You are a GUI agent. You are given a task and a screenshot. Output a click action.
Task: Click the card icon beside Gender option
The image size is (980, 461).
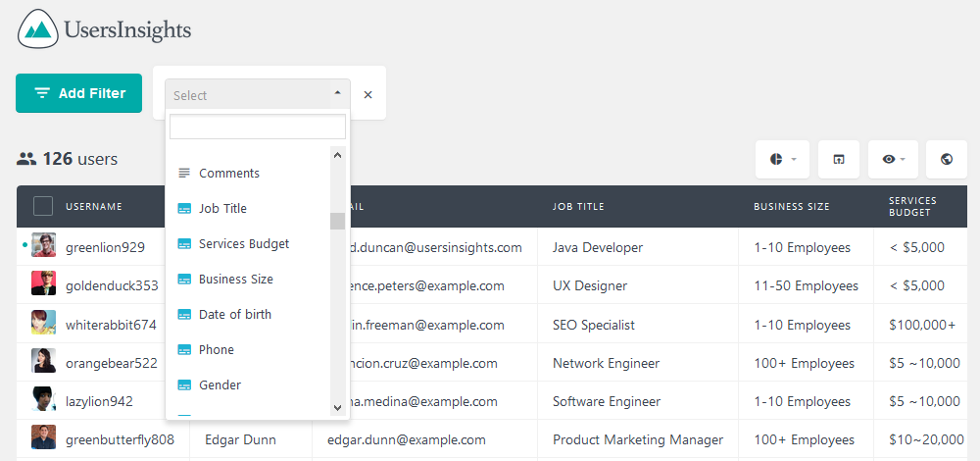(x=184, y=385)
